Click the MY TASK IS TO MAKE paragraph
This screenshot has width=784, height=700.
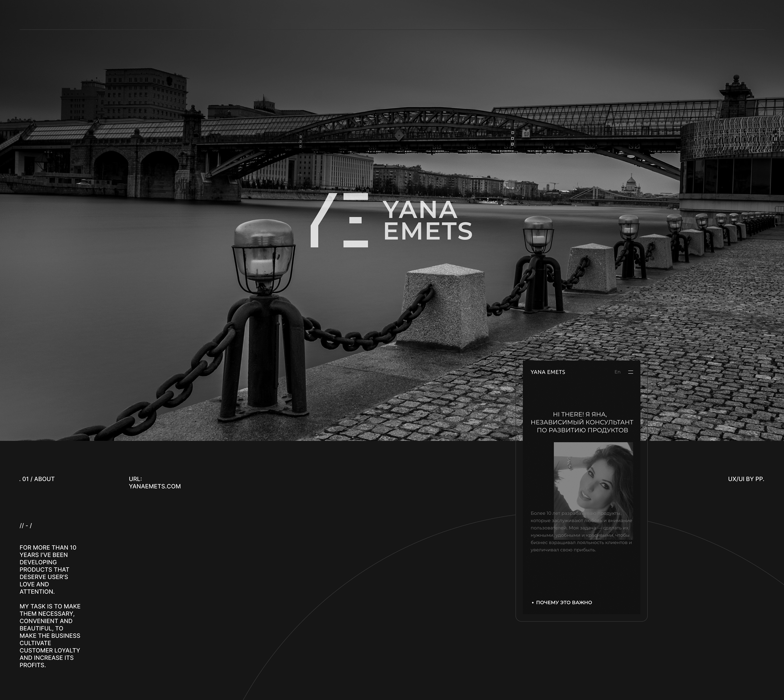pos(50,635)
